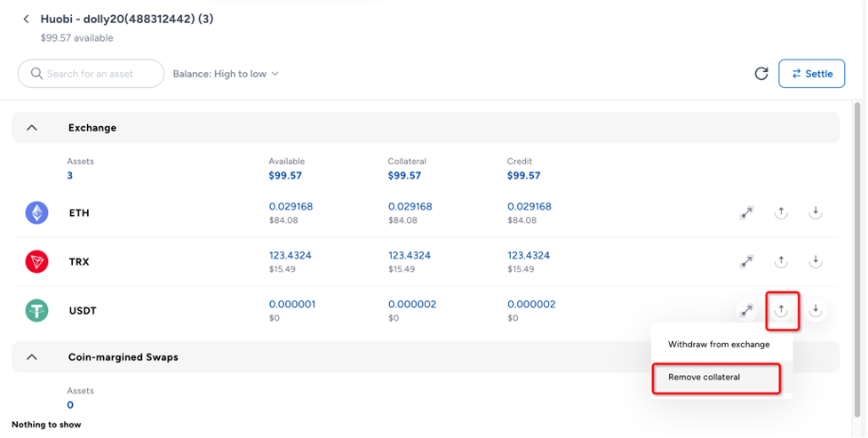Choose Remove collateral from the menu
Image resolution: width=868 pixels, height=438 pixels.
coord(705,377)
